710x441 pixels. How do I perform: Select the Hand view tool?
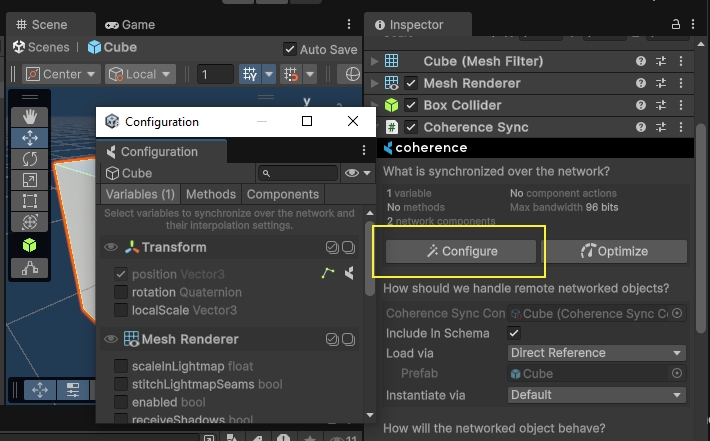[x=30, y=115]
